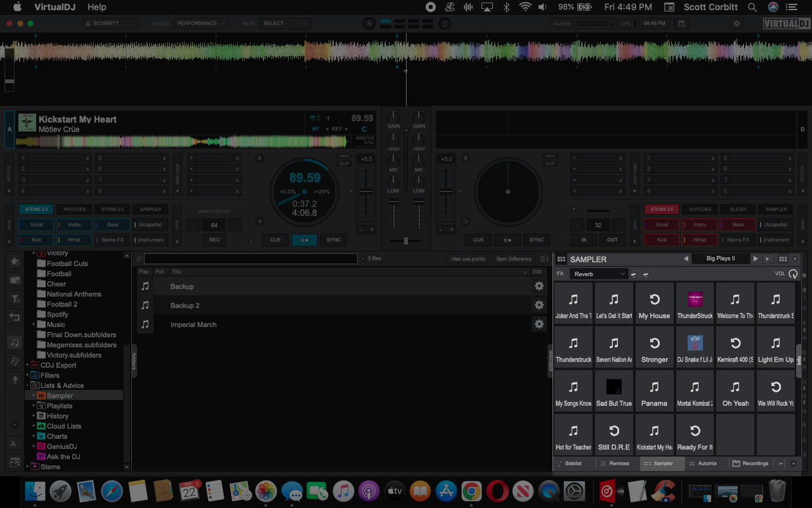Toggle MT master tempo on deck A

(315, 129)
